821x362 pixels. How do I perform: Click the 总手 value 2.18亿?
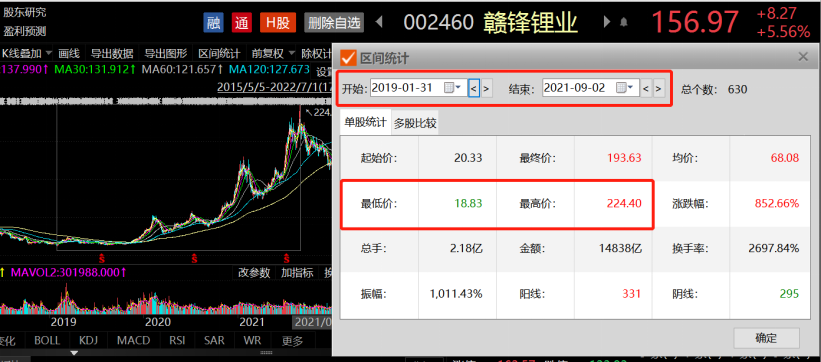click(465, 248)
